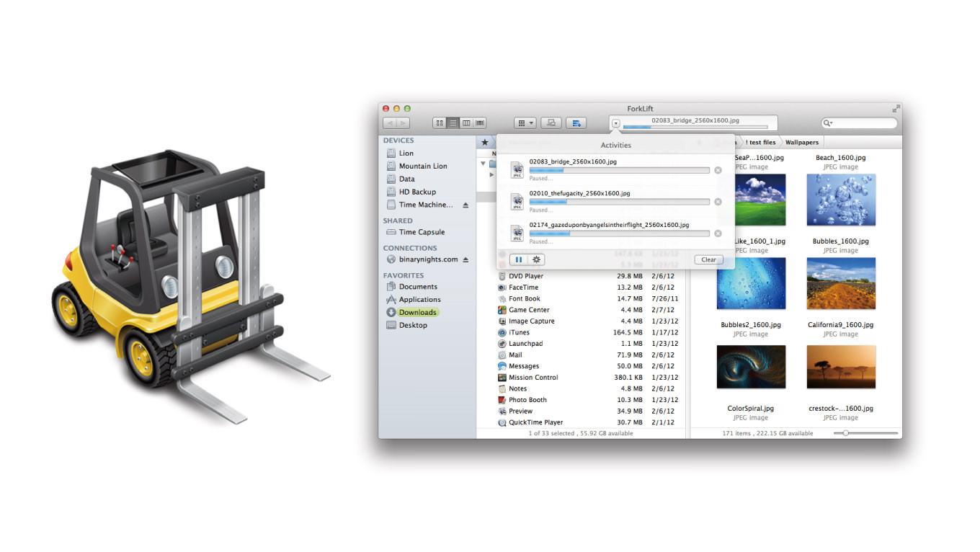Select the DVD Player app row
This screenshot has height=552, width=980.
[x=581, y=276]
